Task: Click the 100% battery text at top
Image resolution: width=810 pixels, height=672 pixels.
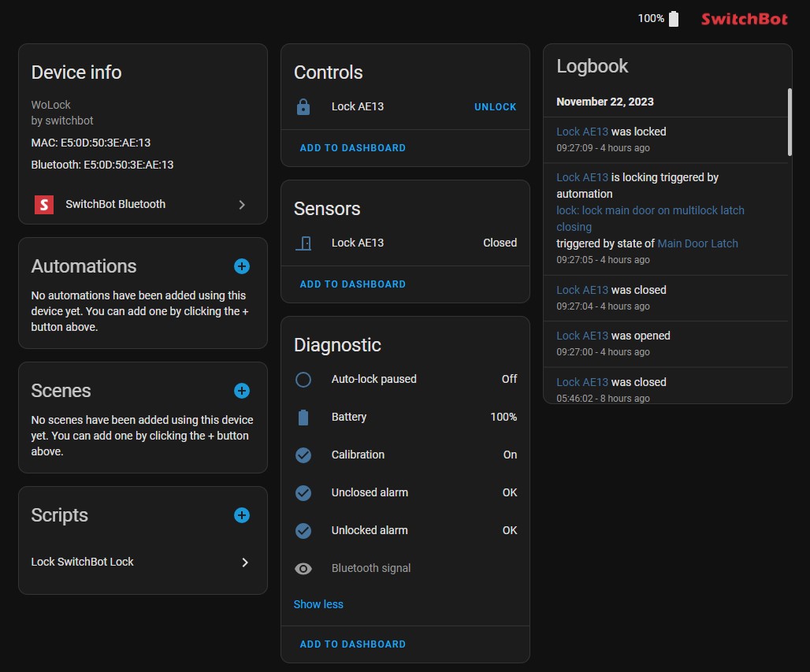Action: click(651, 19)
